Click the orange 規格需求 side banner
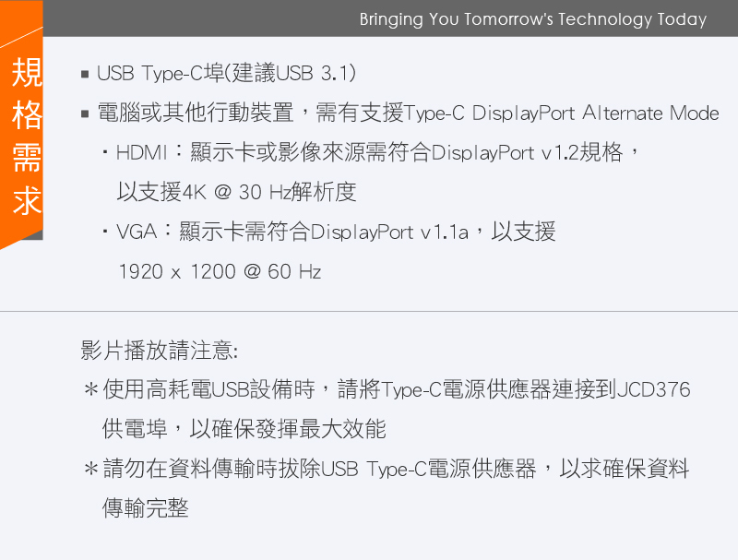 pyautogui.click(x=26, y=138)
